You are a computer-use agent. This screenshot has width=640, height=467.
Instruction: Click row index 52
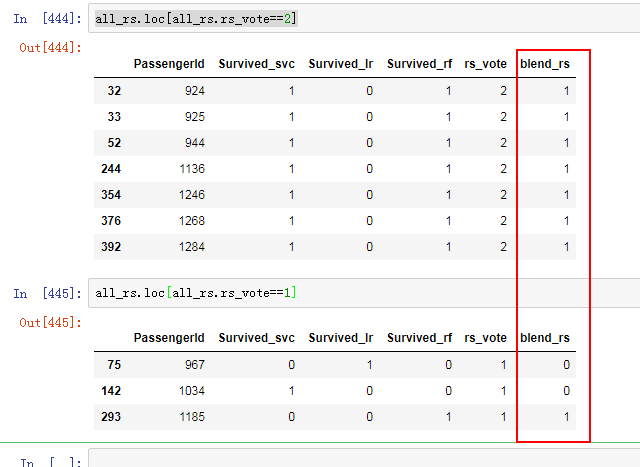click(114, 143)
